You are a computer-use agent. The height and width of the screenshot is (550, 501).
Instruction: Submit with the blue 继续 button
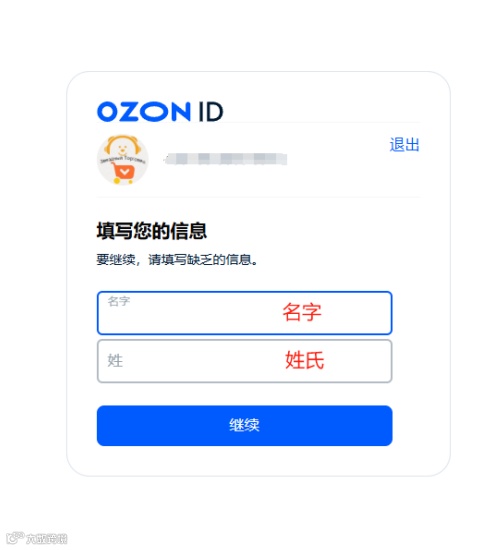click(245, 425)
